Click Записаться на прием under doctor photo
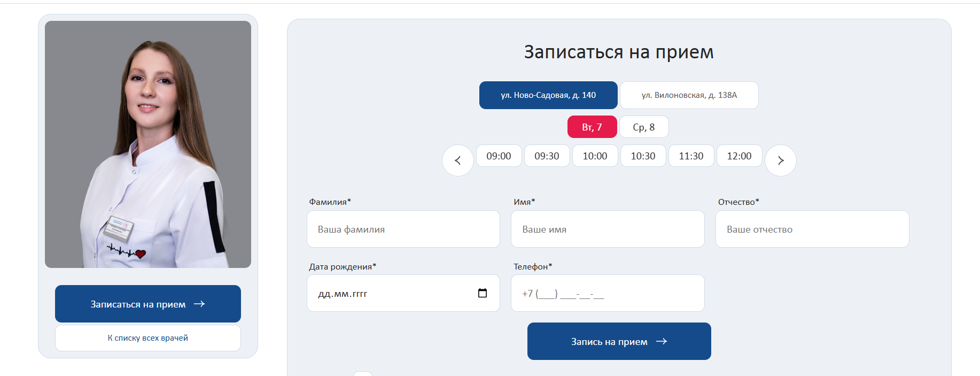 coord(148,304)
